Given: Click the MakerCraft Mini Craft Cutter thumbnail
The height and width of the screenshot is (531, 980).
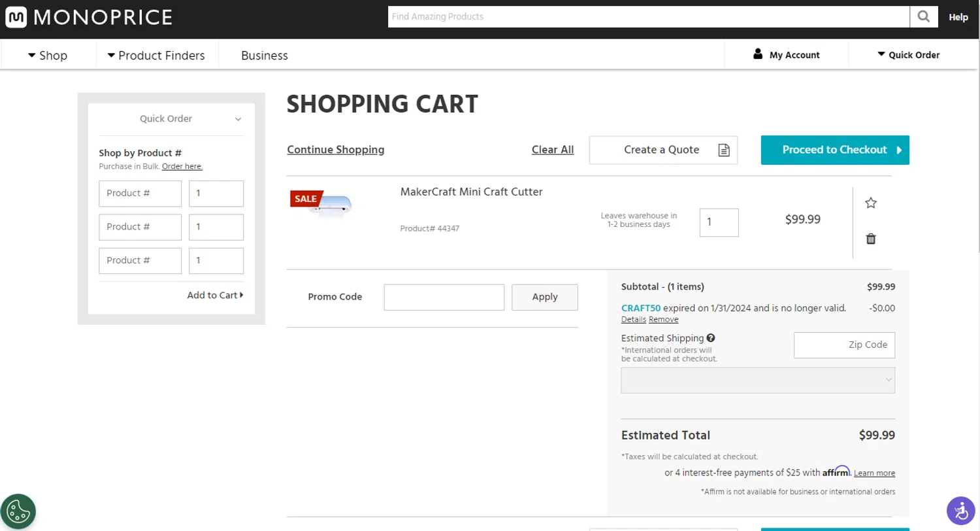Looking at the screenshot, I should pyautogui.click(x=321, y=205).
